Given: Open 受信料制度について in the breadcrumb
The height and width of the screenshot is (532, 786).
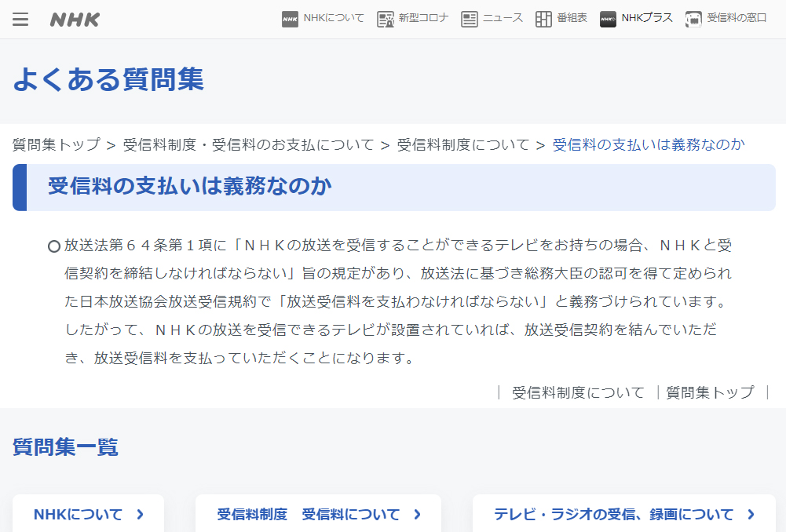Looking at the screenshot, I should coord(463,145).
